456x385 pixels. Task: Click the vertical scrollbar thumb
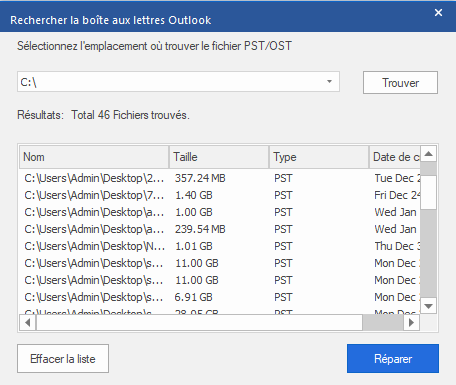click(x=429, y=192)
